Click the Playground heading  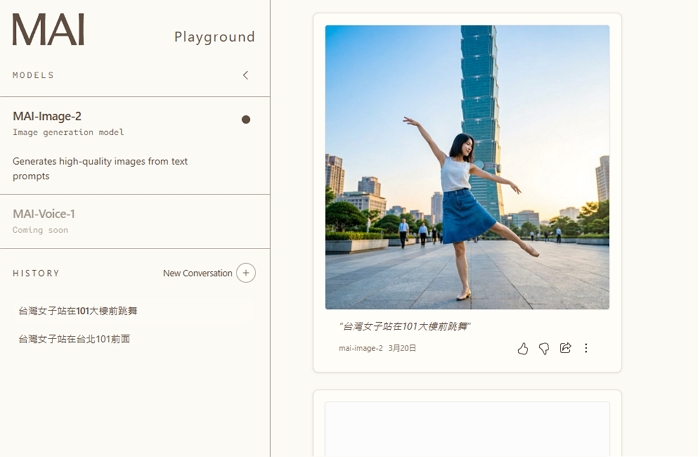[214, 37]
